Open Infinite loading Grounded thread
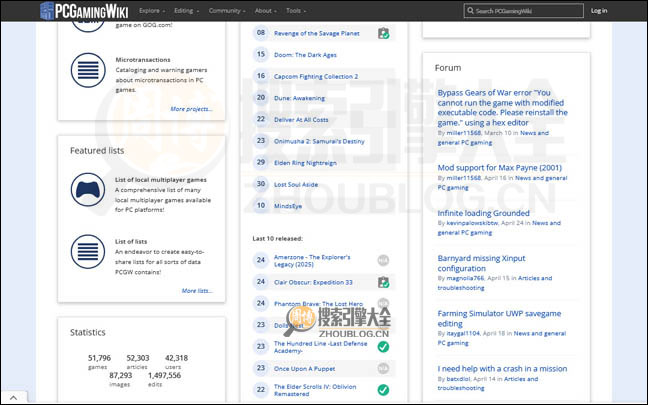The height and width of the screenshot is (405, 648). pos(484,213)
